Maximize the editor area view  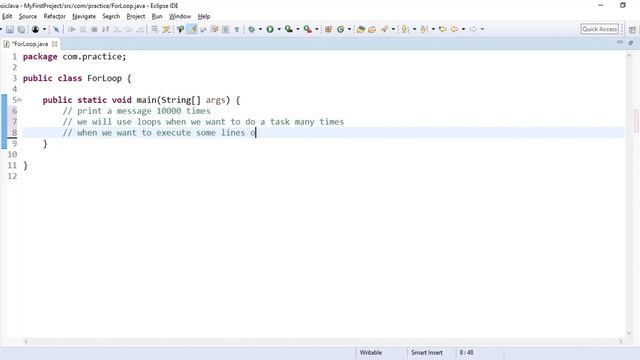631,42
